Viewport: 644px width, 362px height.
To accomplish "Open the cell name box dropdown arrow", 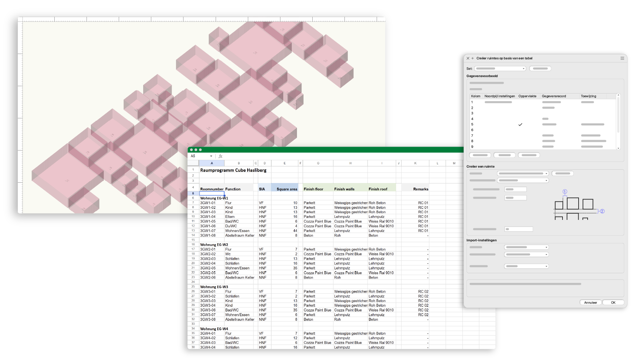I will point(211,156).
